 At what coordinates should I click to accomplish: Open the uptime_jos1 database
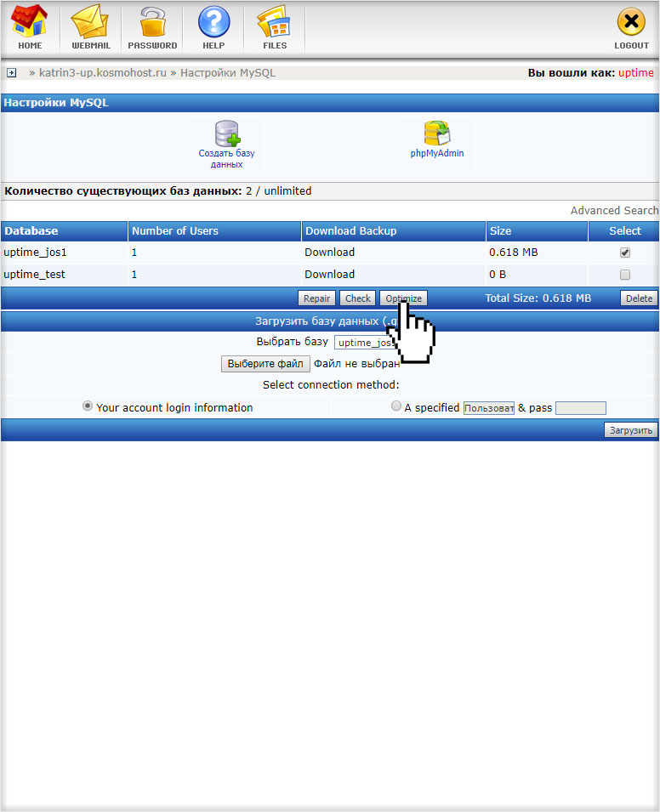click(x=35, y=253)
